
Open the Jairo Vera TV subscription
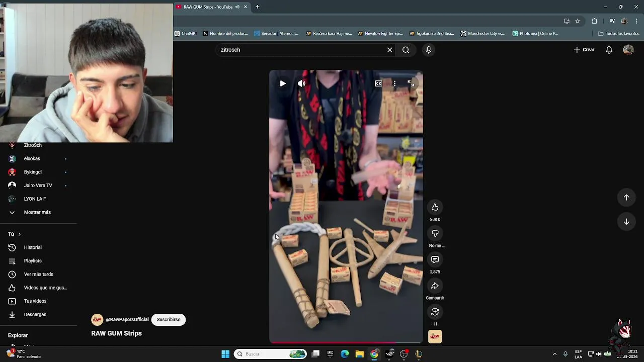[x=38, y=186]
